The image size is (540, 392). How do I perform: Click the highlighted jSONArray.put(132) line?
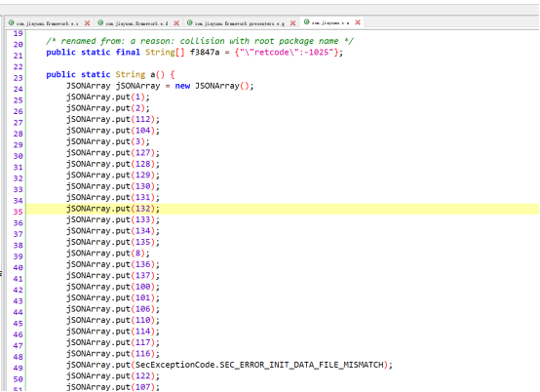(113, 209)
